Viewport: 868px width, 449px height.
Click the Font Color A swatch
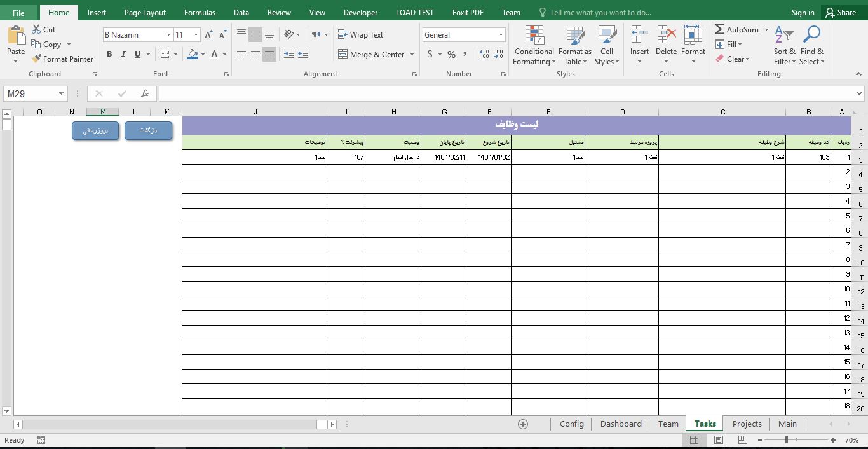point(215,54)
